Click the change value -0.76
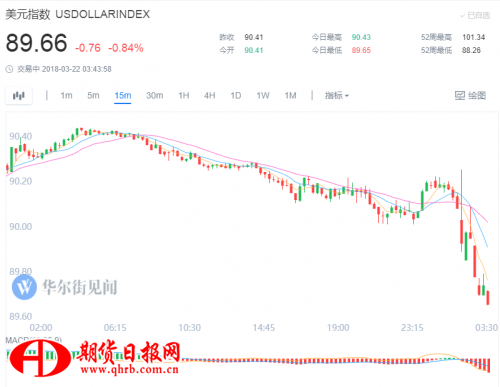The height and width of the screenshot is (387, 500). [x=88, y=48]
